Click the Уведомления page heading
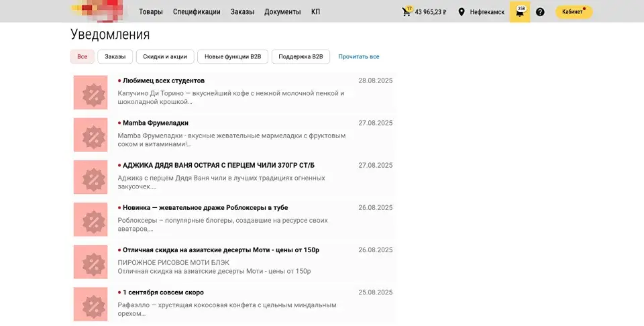The width and height of the screenshot is (644, 326). [110, 34]
